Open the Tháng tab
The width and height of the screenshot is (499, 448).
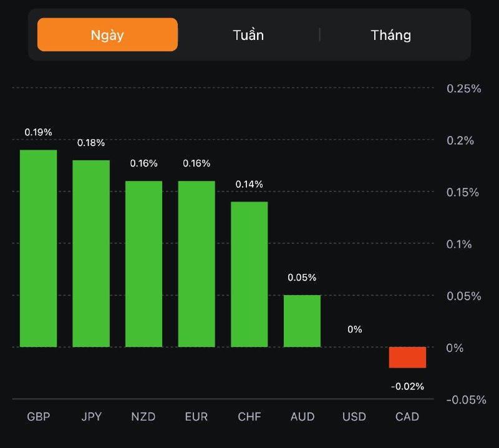pos(391,34)
